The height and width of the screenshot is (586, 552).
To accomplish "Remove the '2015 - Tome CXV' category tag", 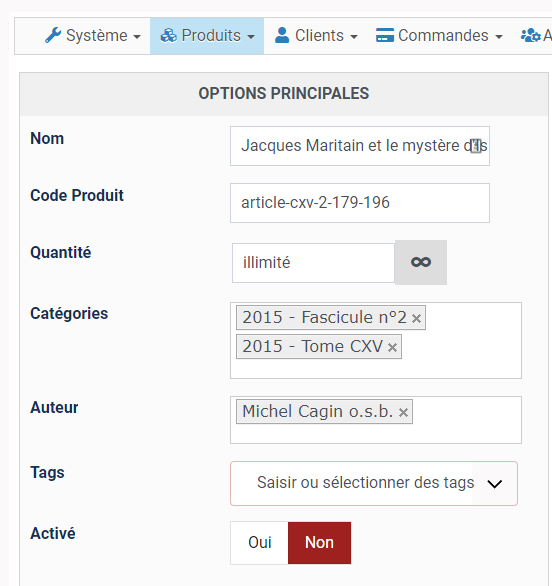I will pyautogui.click(x=392, y=348).
